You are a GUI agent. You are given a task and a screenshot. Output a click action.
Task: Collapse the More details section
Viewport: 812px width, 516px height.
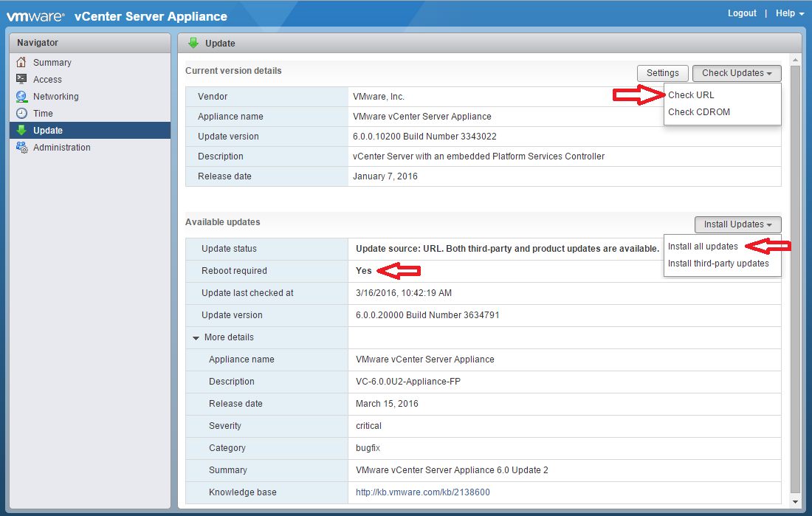click(x=196, y=338)
